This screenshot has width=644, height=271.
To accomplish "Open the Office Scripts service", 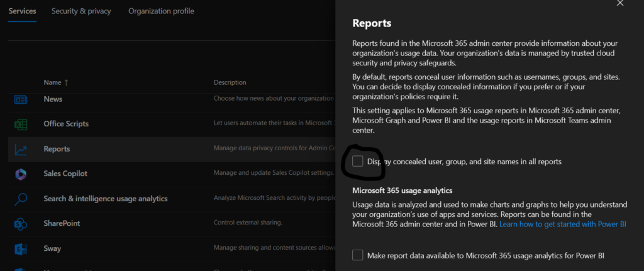I will tap(66, 124).
